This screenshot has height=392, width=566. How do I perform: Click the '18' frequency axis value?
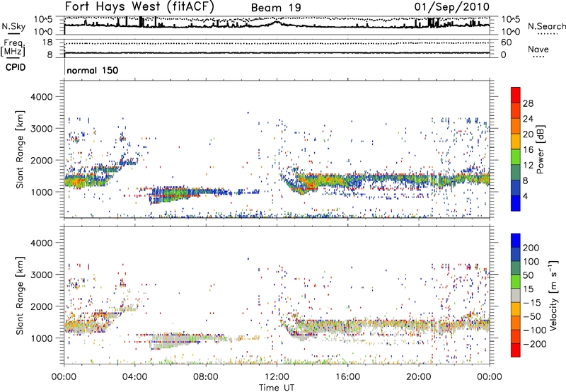pyautogui.click(x=47, y=42)
